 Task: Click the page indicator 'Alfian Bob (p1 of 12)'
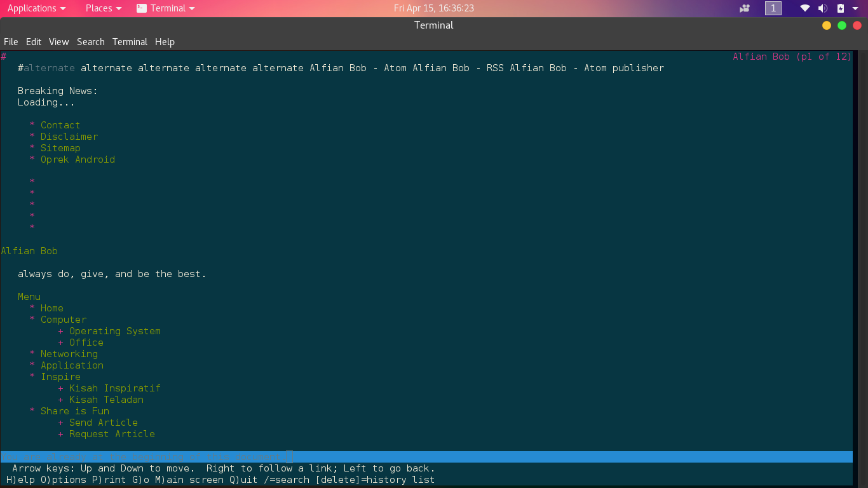[792, 57]
